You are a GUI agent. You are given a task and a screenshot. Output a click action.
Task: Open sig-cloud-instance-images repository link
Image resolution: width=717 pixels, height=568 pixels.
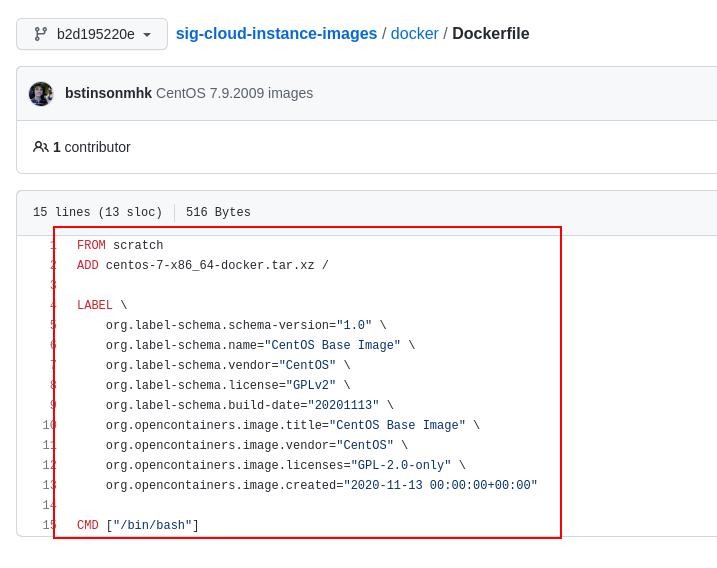276,33
